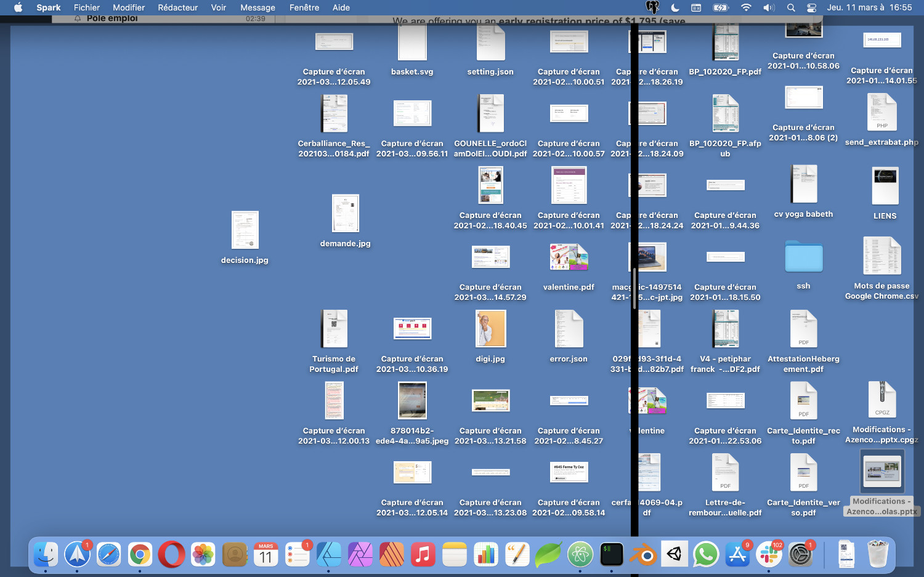Launch Affinity Photo from the Dock
Image resolution: width=924 pixels, height=577 pixels.
click(x=360, y=555)
